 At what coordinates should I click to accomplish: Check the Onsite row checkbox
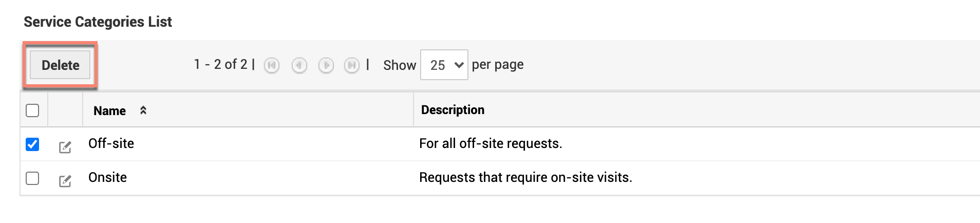tap(32, 178)
